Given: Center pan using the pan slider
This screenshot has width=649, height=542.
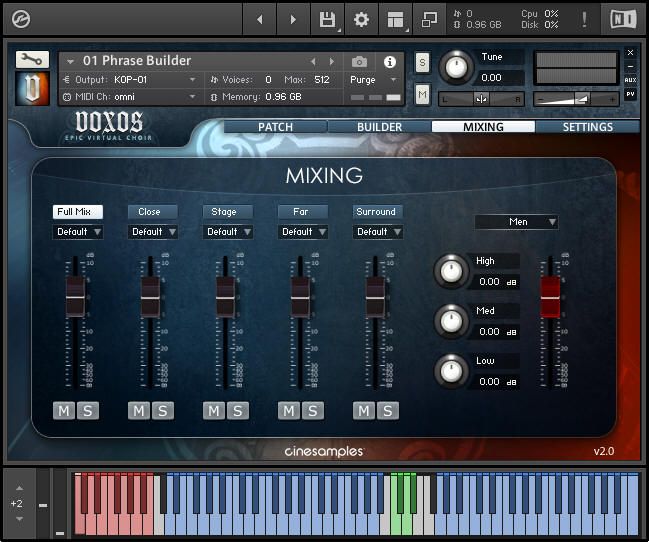Looking at the screenshot, I should 481,99.
